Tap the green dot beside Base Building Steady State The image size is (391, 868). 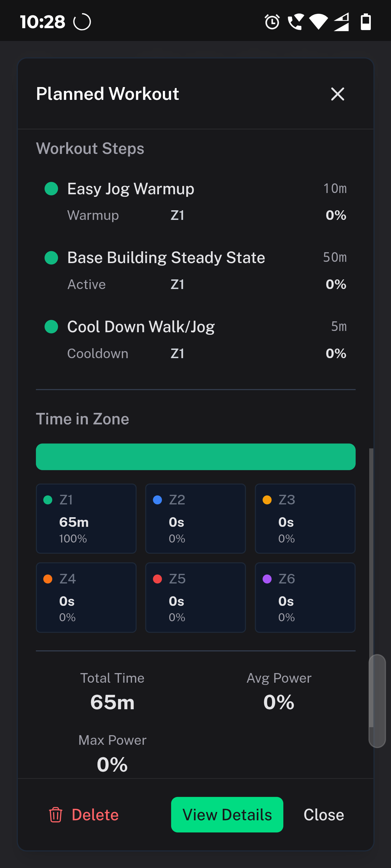click(x=51, y=258)
